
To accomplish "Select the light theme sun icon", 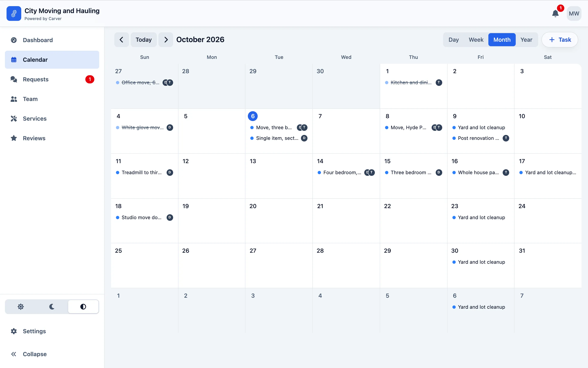I will pyautogui.click(x=21, y=307).
